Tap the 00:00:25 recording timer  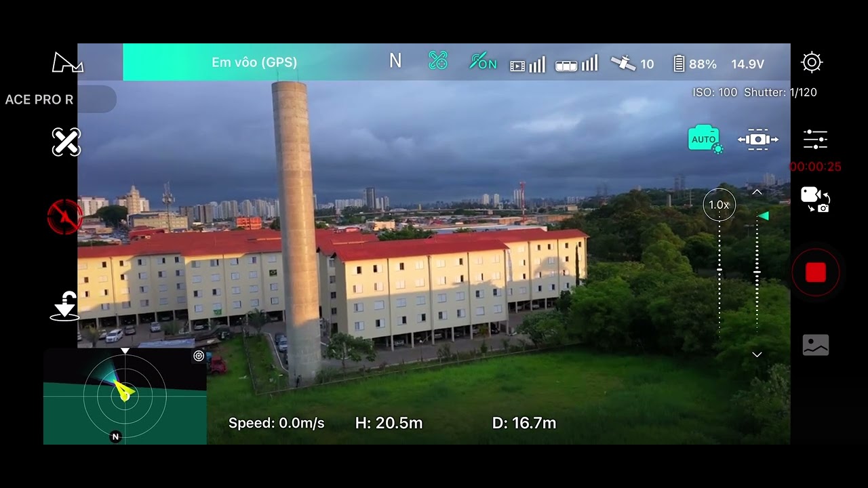815,167
